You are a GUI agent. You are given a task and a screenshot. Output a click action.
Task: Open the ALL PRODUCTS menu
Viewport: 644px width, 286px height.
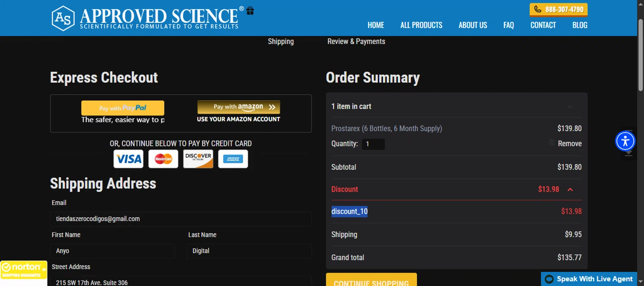pyautogui.click(x=421, y=25)
